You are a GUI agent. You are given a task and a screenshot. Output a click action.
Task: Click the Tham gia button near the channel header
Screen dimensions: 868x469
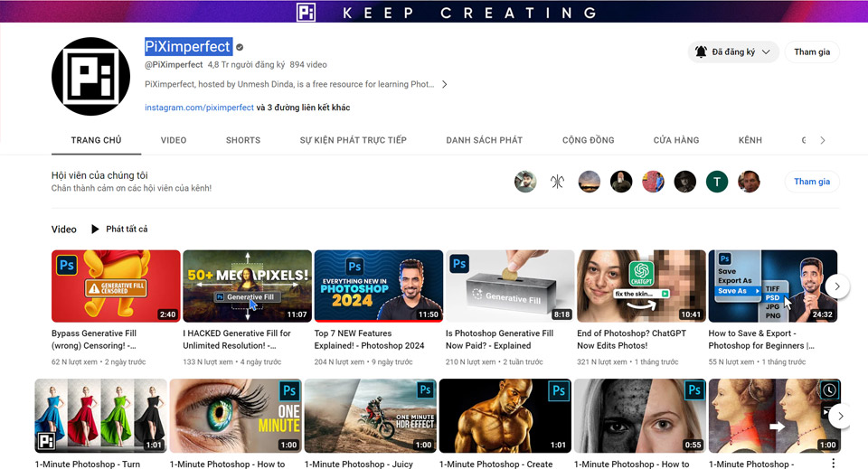pyautogui.click(x=811, y=52)
